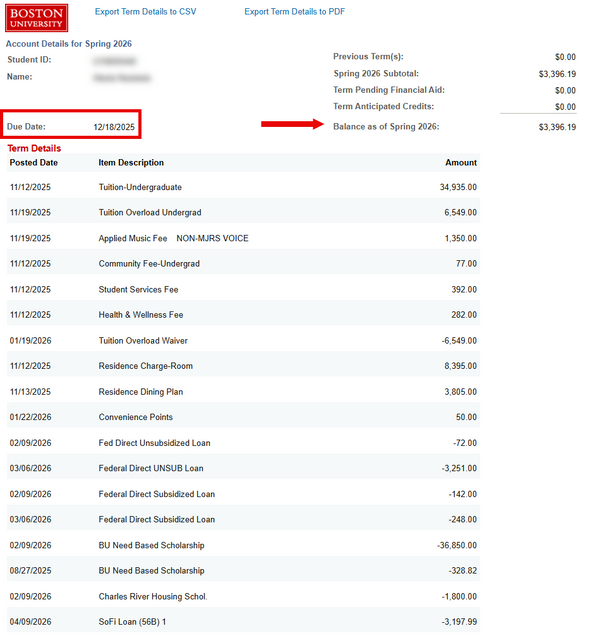Click the amount 282.00
This screenshot has width=590, height=636.
click(x=464, y=315)
